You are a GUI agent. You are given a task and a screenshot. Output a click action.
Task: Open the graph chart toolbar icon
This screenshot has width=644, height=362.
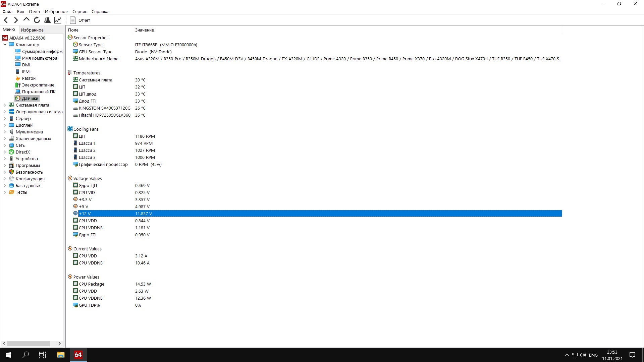[58, 20]
